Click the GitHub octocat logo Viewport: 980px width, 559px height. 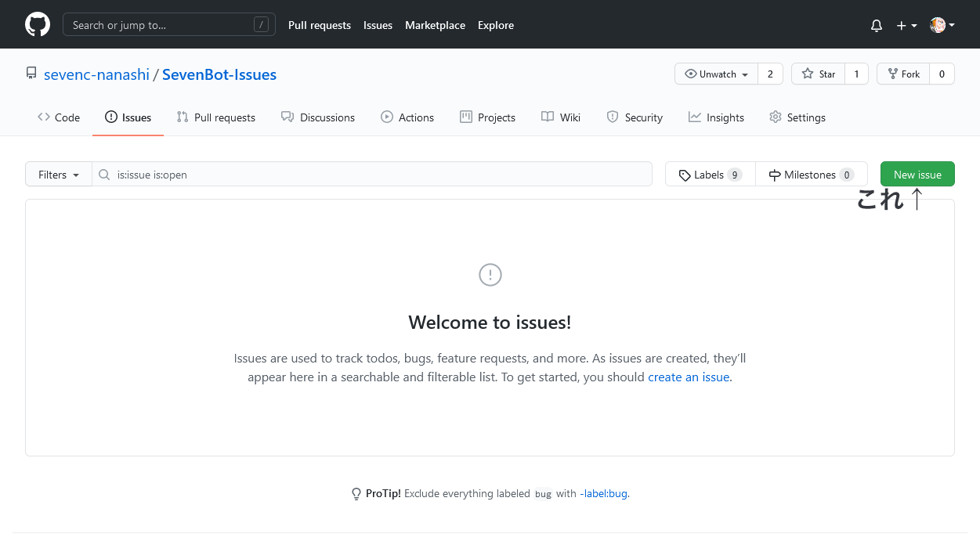coord(37,24)
